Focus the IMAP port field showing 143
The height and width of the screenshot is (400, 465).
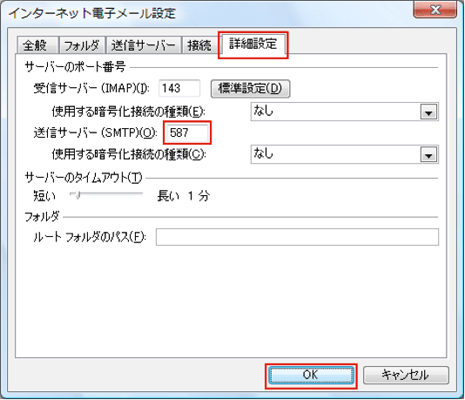[179, 88]
